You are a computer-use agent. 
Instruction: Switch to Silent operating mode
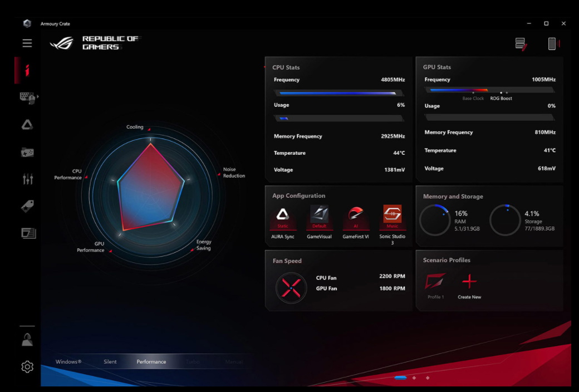tap(110, 362)
